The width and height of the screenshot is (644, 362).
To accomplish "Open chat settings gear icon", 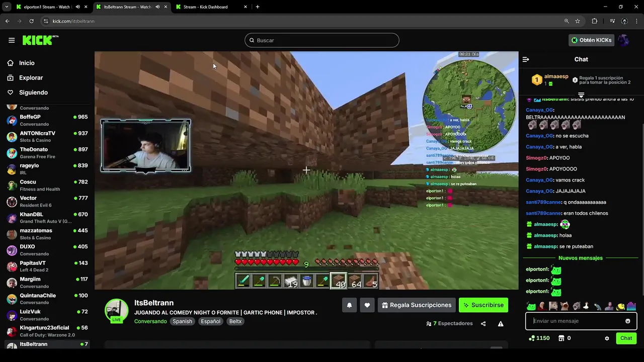I will click(607, 338).
